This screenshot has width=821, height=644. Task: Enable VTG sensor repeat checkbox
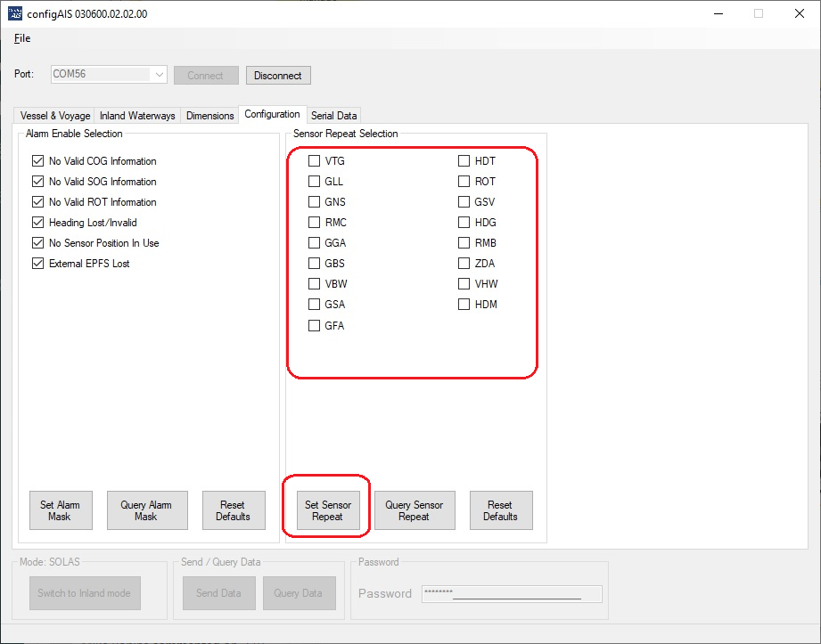click(314, 161)
